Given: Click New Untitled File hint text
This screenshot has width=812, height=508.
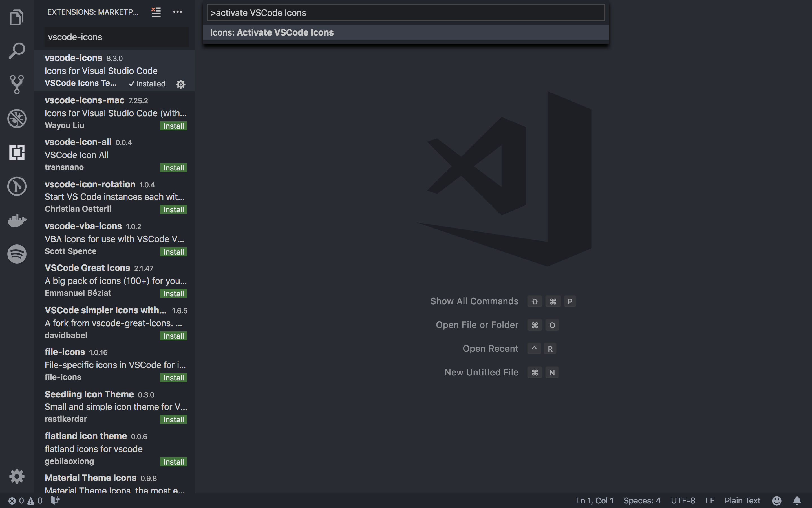Looking at the screenshot, I should 481,372.
